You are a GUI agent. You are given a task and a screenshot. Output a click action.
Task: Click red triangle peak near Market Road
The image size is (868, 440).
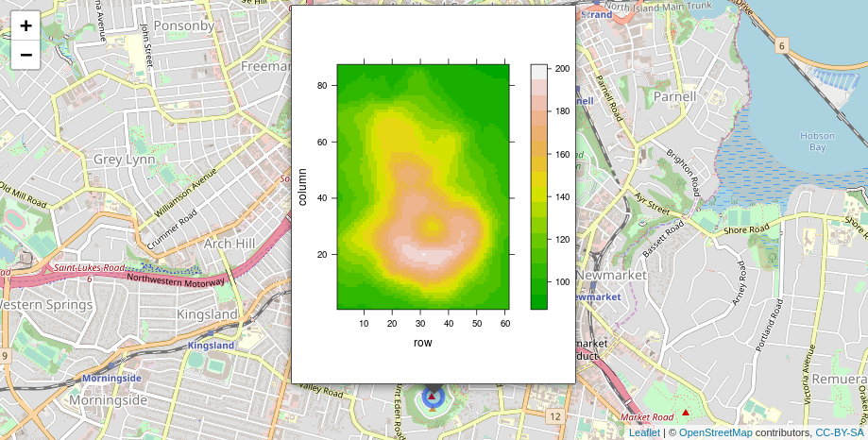[x=686, y=414]
